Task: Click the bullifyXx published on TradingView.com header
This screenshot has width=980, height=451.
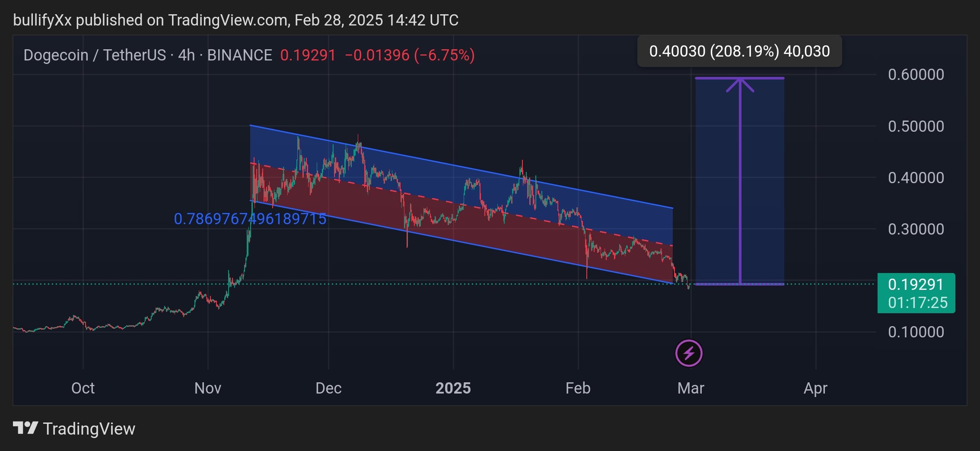Action: [236, 20]
